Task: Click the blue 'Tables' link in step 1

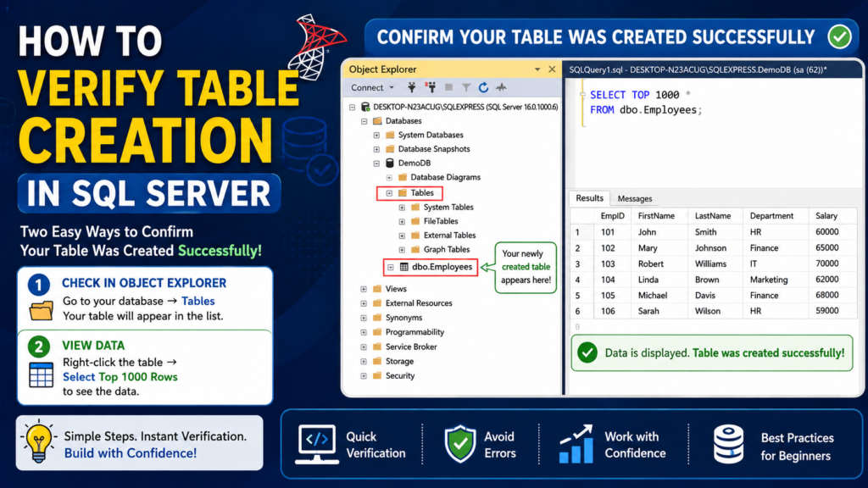Action: tap(198, 301)
